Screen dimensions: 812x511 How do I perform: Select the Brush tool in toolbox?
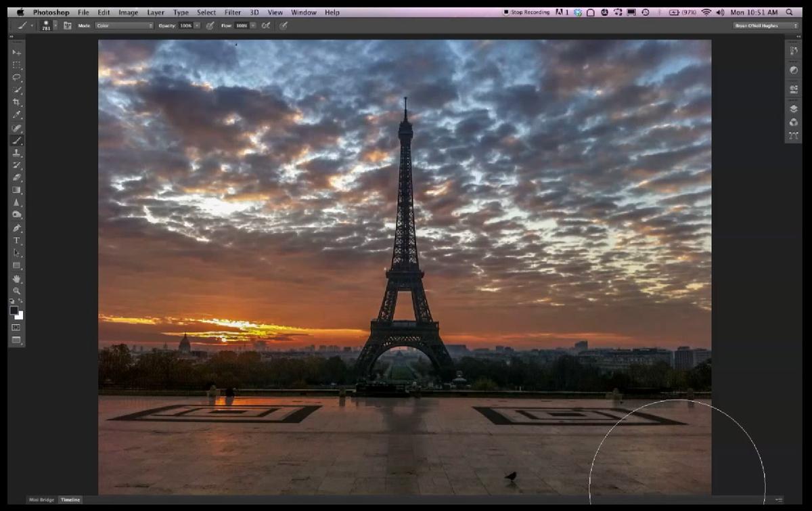pos(17,140)
